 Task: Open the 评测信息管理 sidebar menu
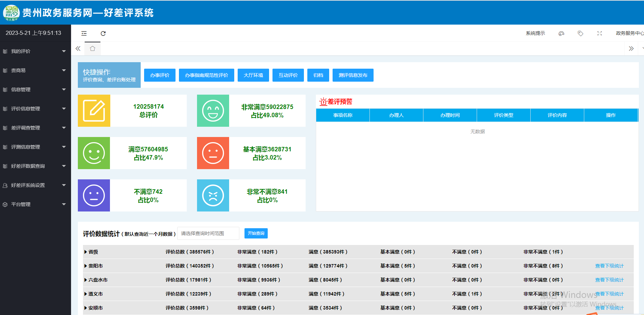point(36,147)
